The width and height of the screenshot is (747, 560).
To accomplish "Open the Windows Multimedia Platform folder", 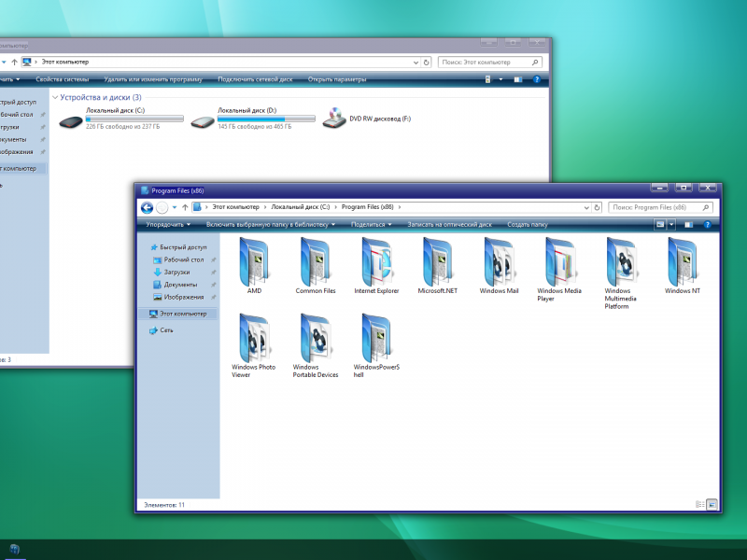I will pyautogui.click(x=620, y=273).
